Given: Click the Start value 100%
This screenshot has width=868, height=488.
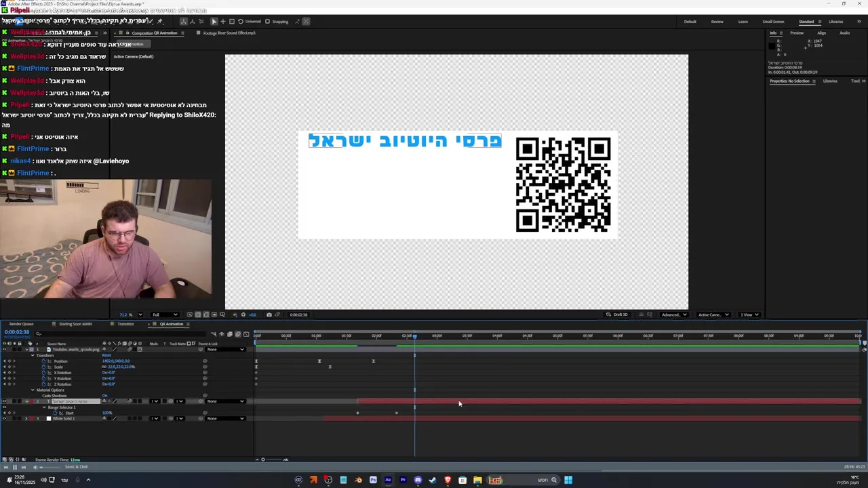Looking at the screenshot, I should coord(107,413).
